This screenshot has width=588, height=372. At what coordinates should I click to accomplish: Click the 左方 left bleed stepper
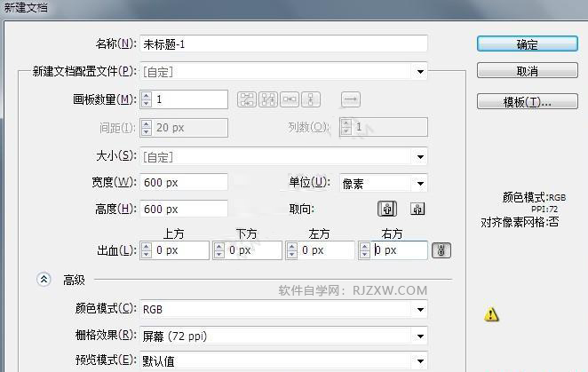(x=291, y=250)
